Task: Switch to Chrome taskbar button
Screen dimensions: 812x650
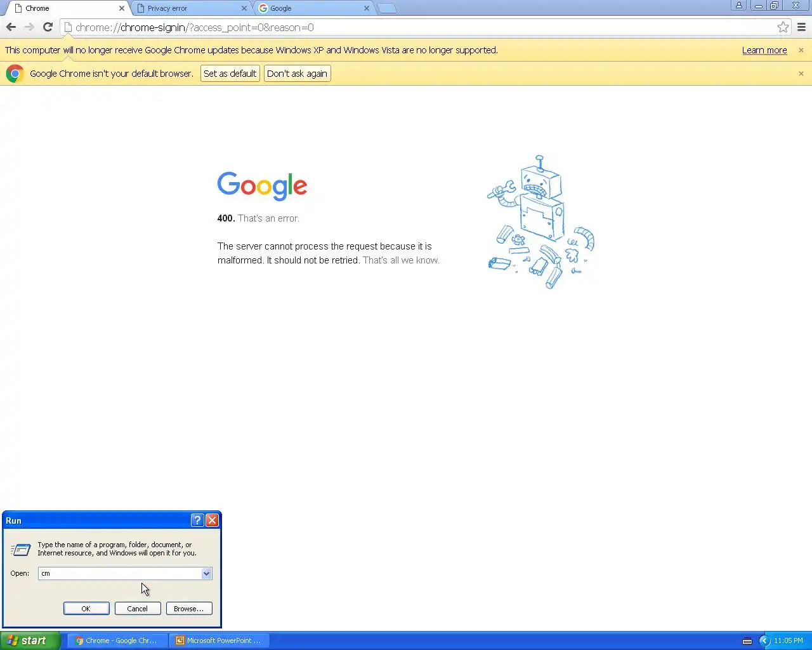Action: coord(119,640)
